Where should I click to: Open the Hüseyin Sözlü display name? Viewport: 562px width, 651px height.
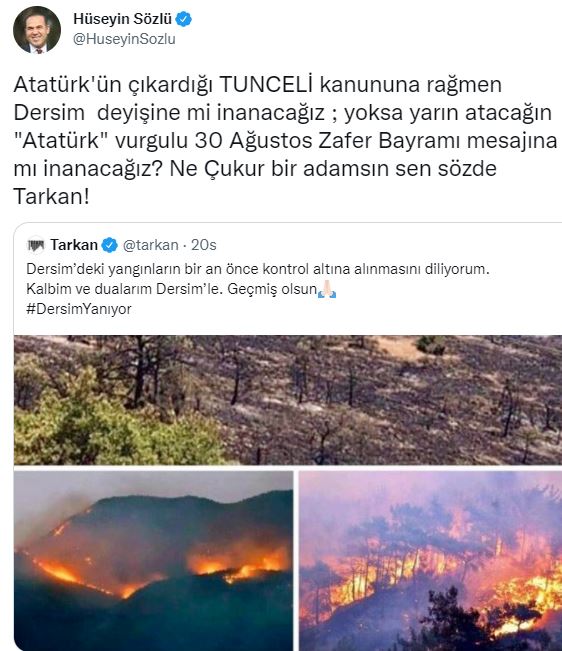tap(122, 19)
